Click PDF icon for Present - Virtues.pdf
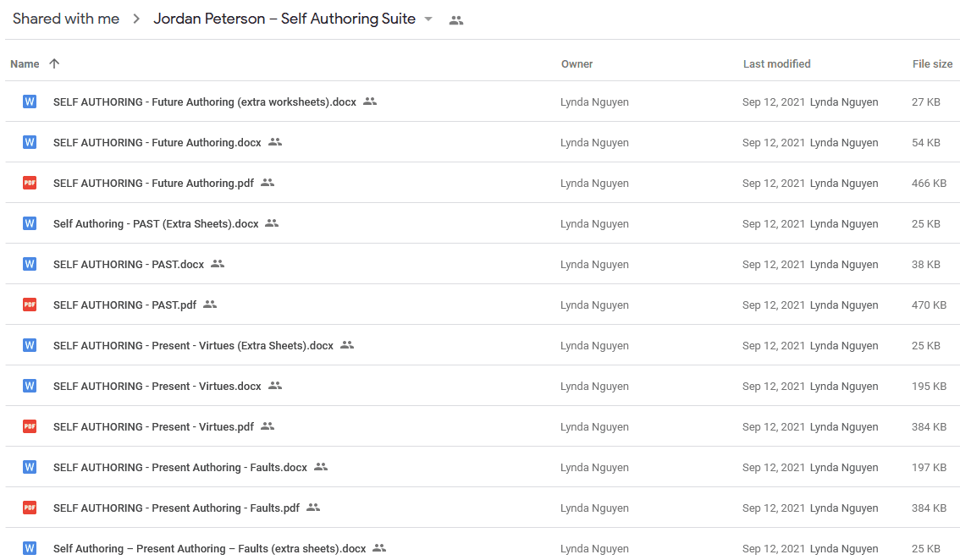 (30, 426)
